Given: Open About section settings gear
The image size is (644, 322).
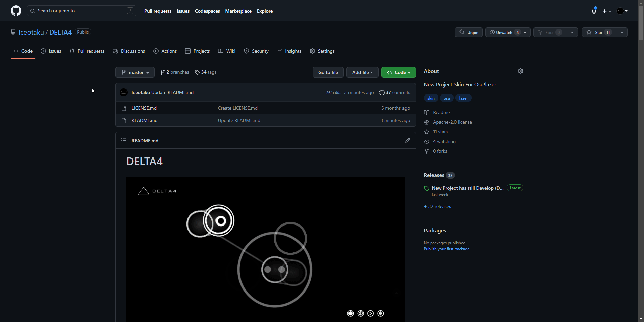Looking at the screenshot, I should [x=521, y=71].
